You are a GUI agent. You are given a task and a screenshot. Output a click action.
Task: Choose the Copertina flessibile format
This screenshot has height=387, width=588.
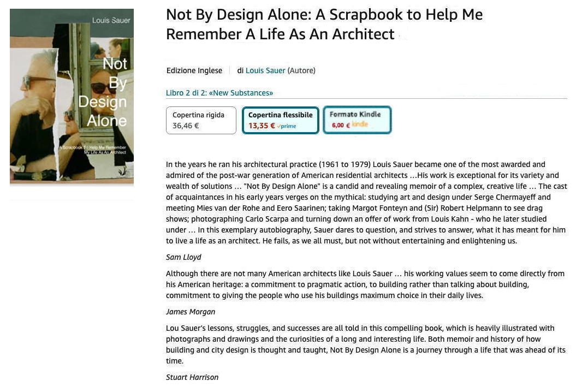tap(280, 120)
